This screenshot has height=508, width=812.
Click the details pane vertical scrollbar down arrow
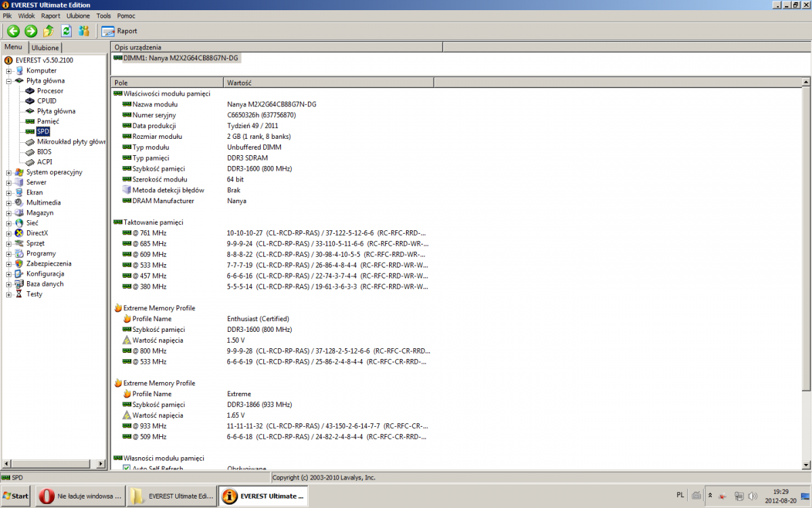point(806,464)
